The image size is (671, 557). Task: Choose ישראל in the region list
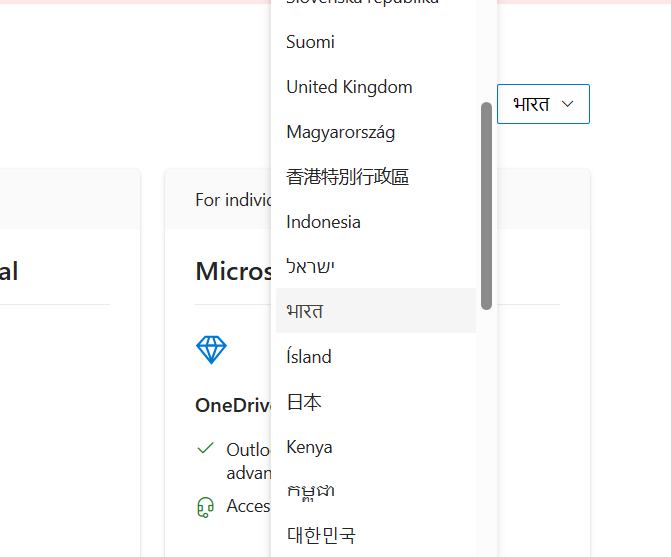tap(376, 267)
